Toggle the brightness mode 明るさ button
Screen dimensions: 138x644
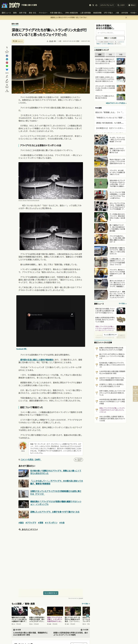tap(132, 5)
